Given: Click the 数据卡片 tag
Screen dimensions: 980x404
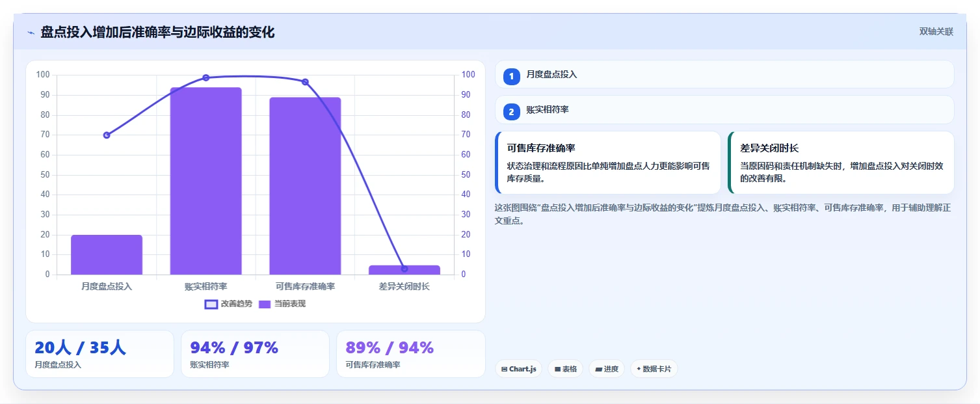Looking at the screenshot, I should (654, 369).
